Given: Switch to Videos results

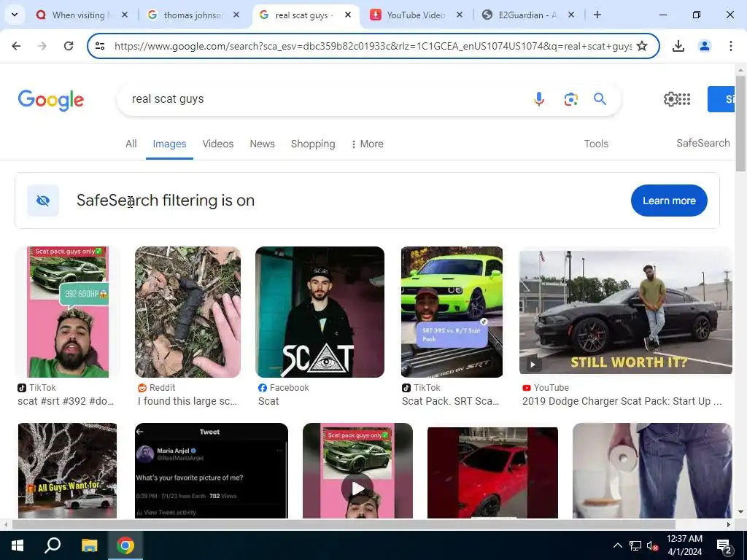Looking at the screenshot, I should tap(217, 144).
